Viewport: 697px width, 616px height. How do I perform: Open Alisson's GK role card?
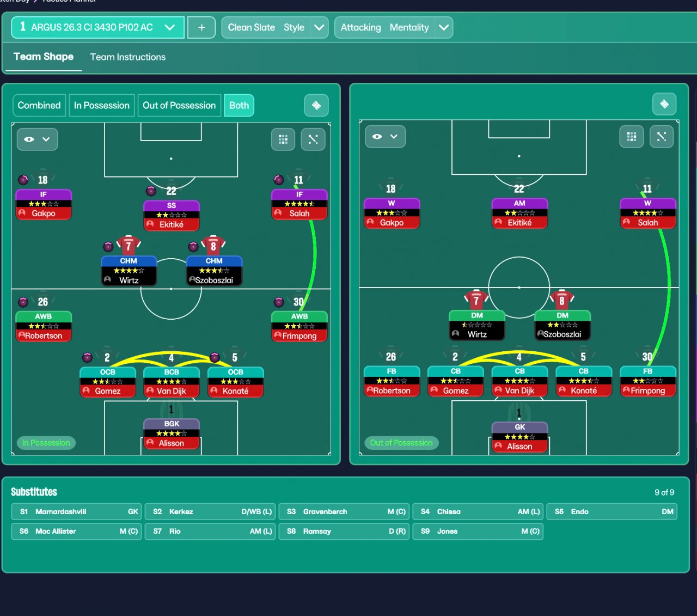click(x=519, y=437)
